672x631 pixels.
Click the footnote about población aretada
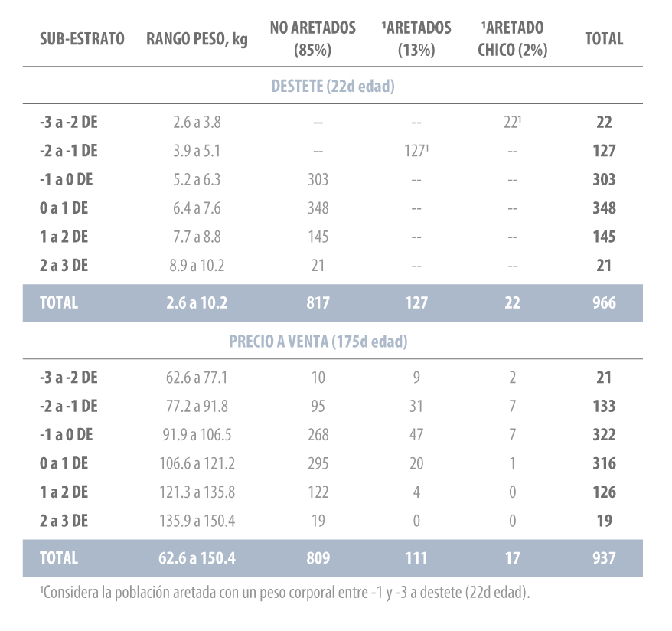point(285,593)
